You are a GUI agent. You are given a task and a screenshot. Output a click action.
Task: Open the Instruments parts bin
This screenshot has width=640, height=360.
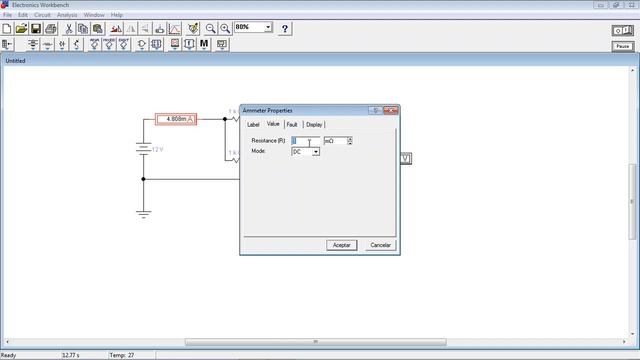tap(222, 44)
